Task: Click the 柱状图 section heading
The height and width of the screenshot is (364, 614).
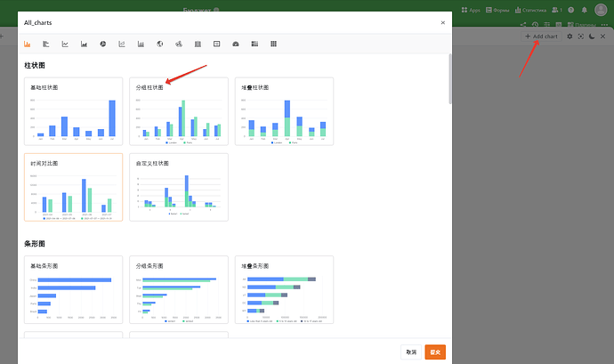Action: (x=35, y=66)
